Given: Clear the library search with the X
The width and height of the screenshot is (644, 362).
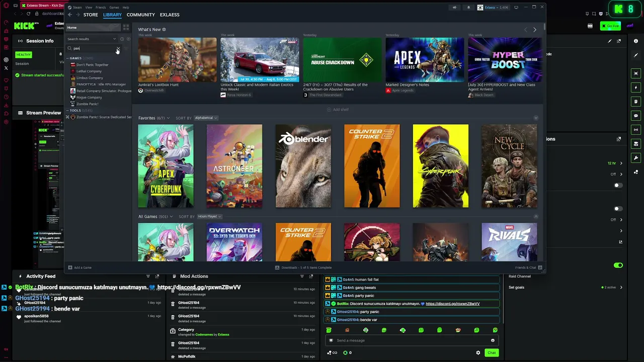Looking at the screenshot, I should pyautogui.click(x=118, y=48).
